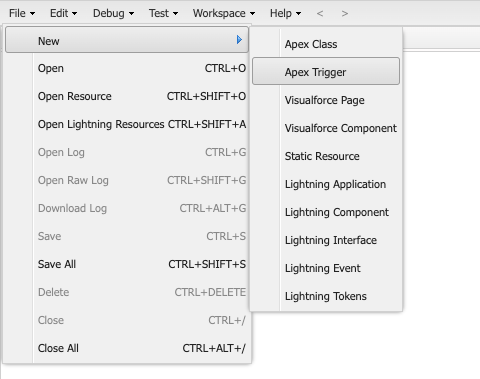
Task: Expand the New submenu arrow
Action: [x=239, y=40]
